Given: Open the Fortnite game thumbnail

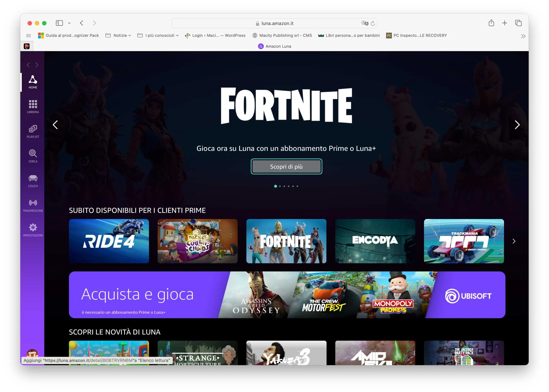Looking at the screenshot, I should (x=286, y=241).
